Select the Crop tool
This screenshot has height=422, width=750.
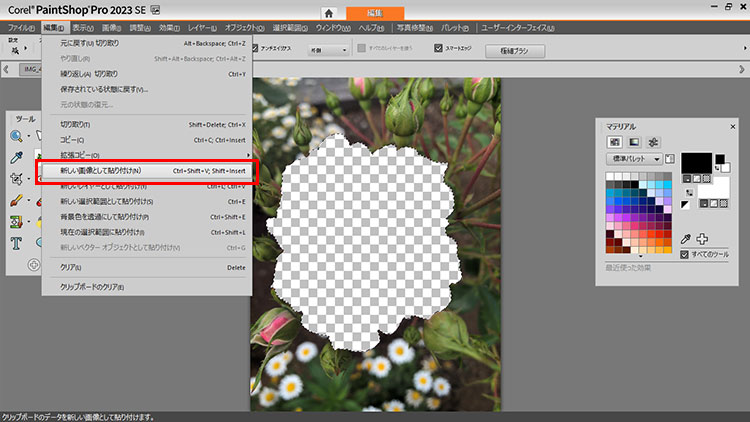pyautogui.click(x=17, y=180)
